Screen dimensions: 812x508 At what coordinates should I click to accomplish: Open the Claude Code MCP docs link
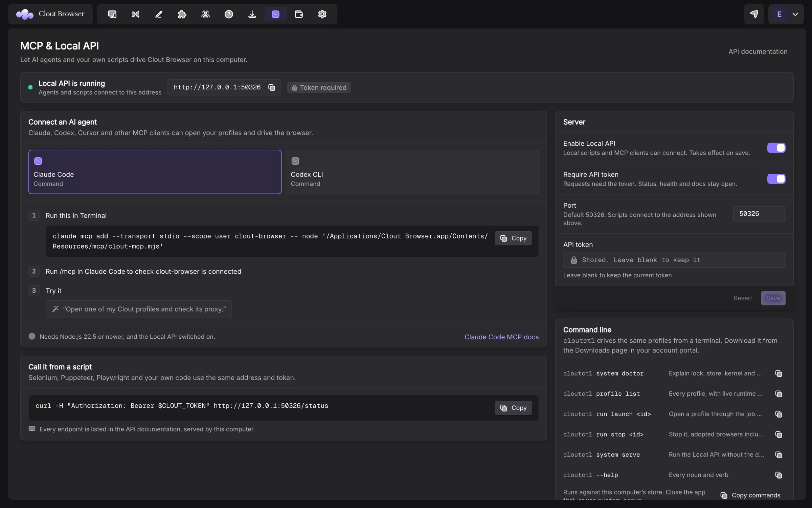tap(501, 337)
